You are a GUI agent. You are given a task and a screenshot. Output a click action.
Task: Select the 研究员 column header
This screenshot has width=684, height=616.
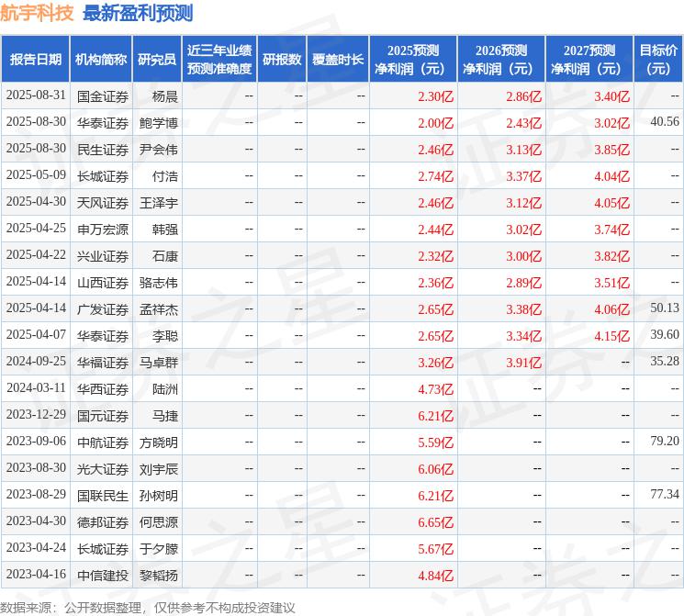(157, 60)
